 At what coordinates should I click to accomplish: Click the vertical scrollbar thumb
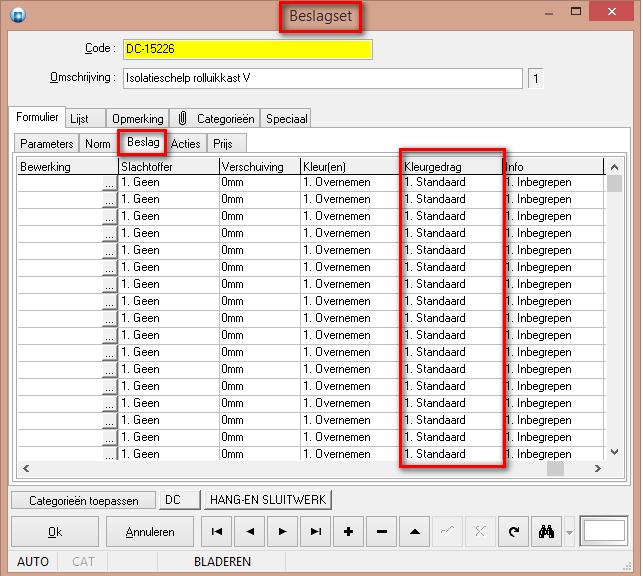614,184
